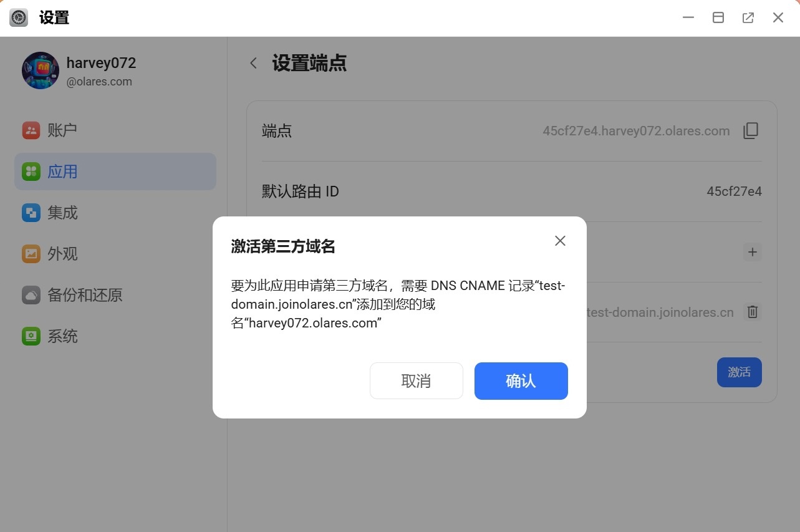This screenshot has width=800, height=532.
Task: Open the Account settings section
Action: pyautogui.click(x=62, y=130)
